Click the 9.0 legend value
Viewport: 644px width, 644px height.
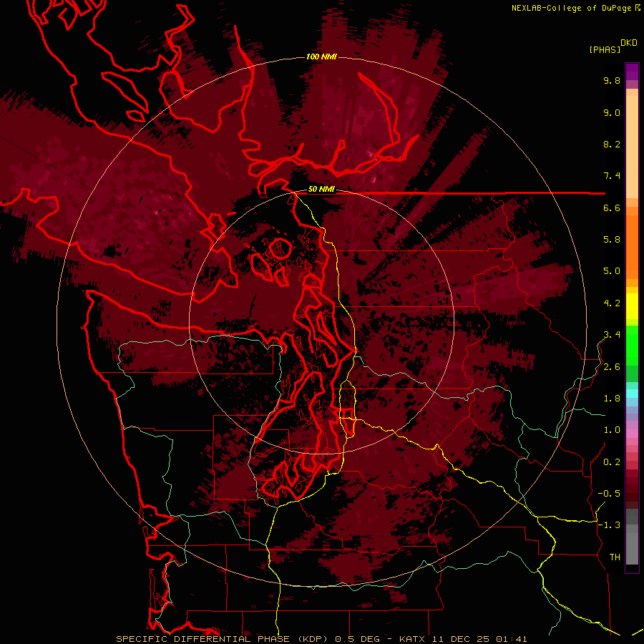[x=612, y=112]
